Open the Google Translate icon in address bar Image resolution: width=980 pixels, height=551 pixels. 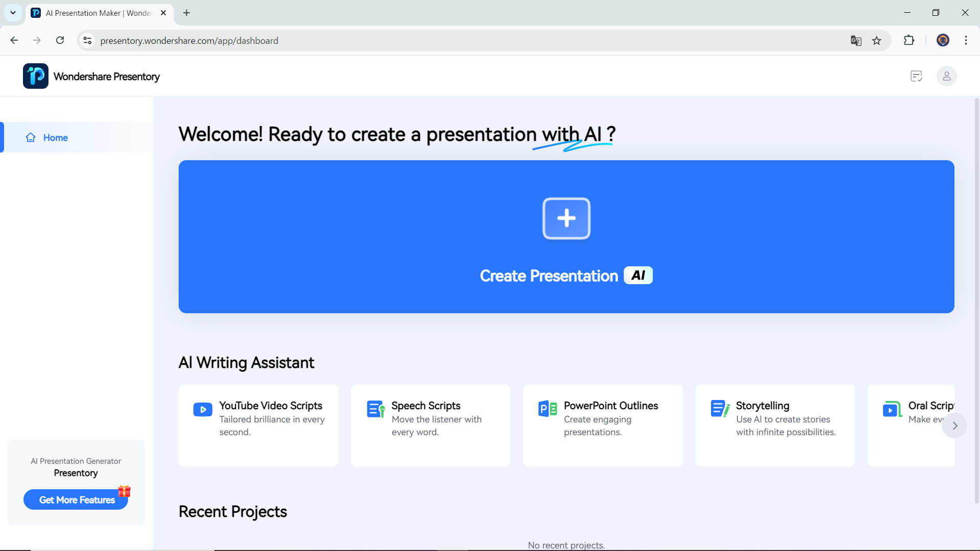tap(856, 41)
